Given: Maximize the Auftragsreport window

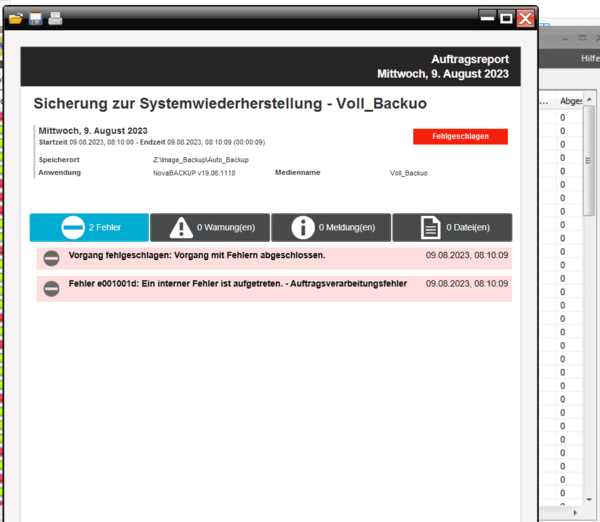Looking at the screenshot, I should 506,17.
